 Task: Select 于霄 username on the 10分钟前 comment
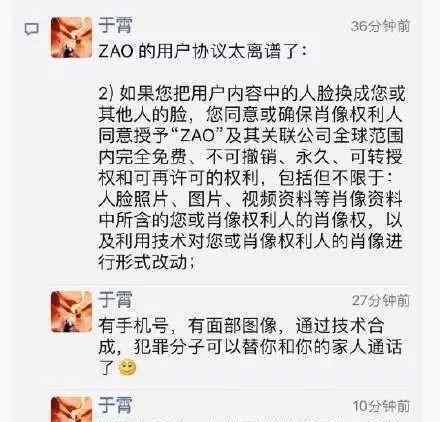pyautogui.click(x=115, y=405)
